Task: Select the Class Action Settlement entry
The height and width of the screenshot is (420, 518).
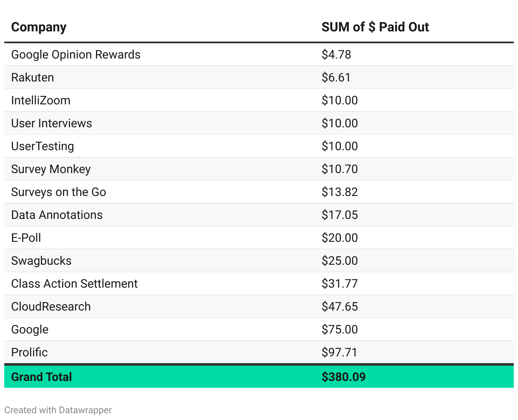Action: coord(74,284)
